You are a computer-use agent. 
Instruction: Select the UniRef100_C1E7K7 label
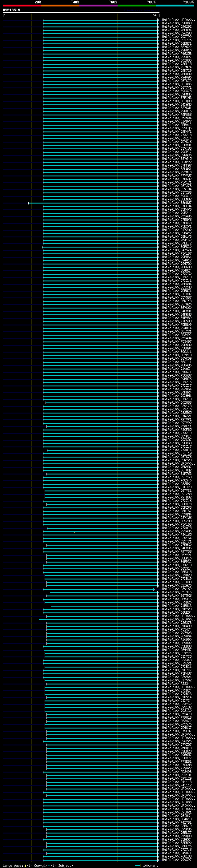[177, 670]
